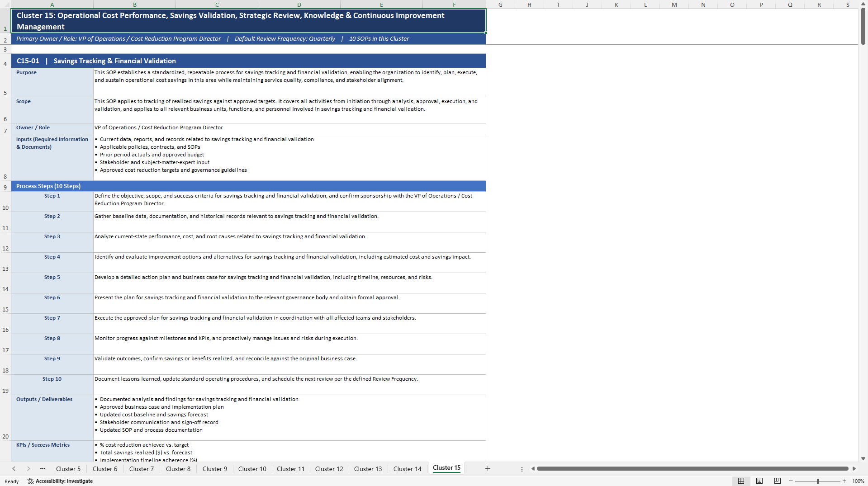868x486 pixels.
Task: Select row 20 header
Action: [x=5, y=418]
